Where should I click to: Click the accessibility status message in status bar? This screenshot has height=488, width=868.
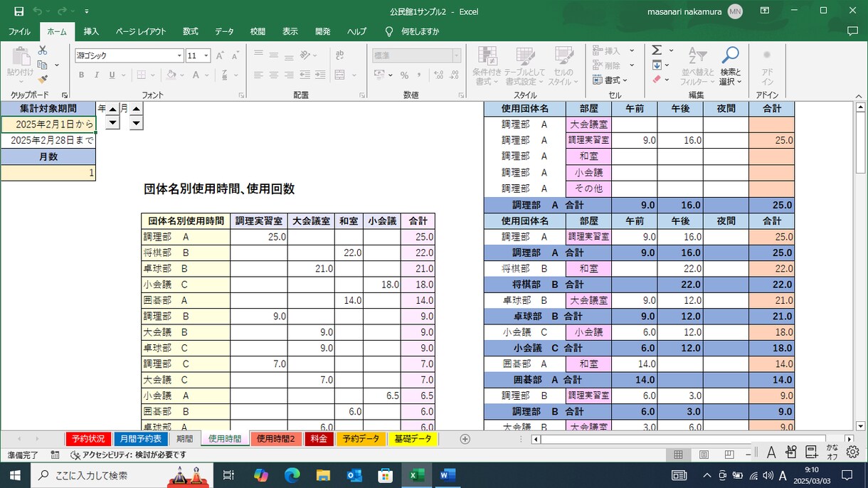tap(128, 455)
